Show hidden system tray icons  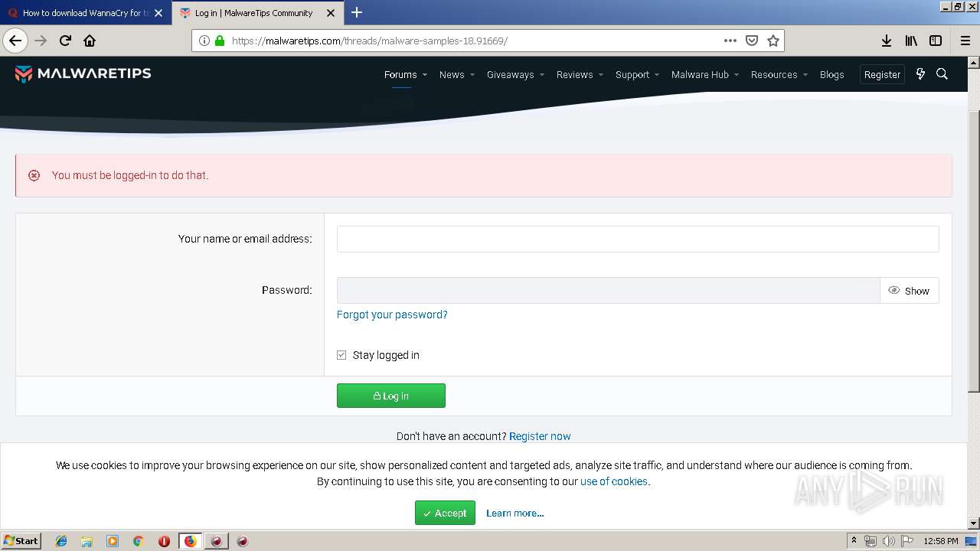click(x=854, y=541)
